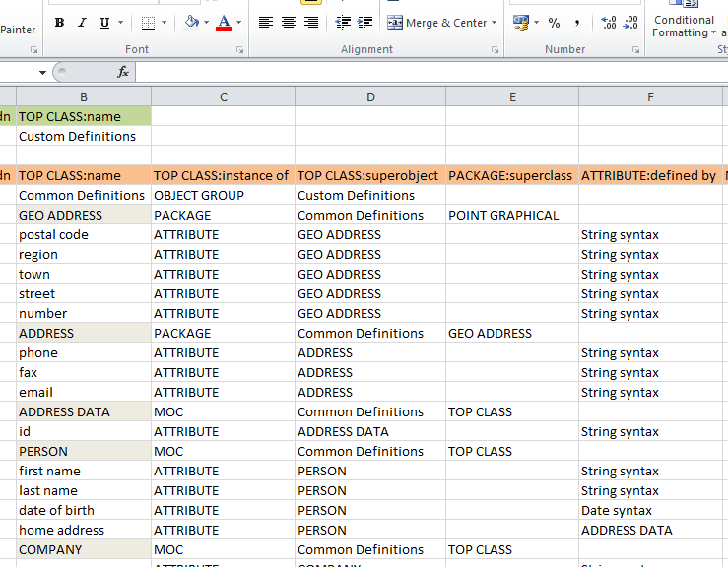This screenshot has height=567, width=728.
Task: Toggle underline formatting
Action: point(103,23)
